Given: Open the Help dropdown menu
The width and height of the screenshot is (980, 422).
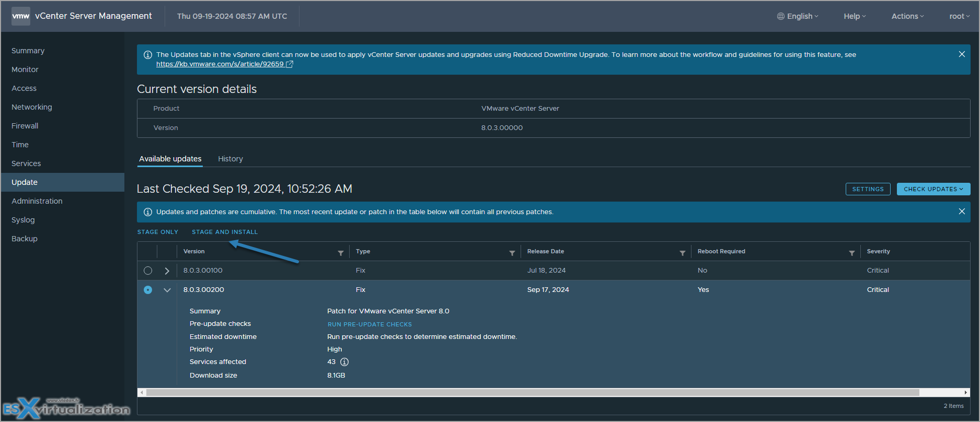Looking at the screenshot, I should tap(855, 16).
